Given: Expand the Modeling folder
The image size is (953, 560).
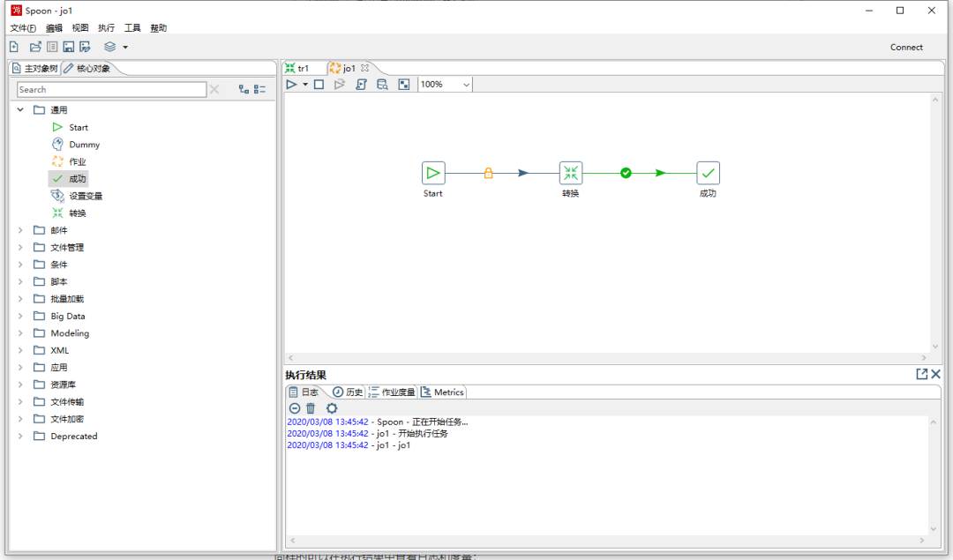Looking at the screenshot, I should pos(20,332).
